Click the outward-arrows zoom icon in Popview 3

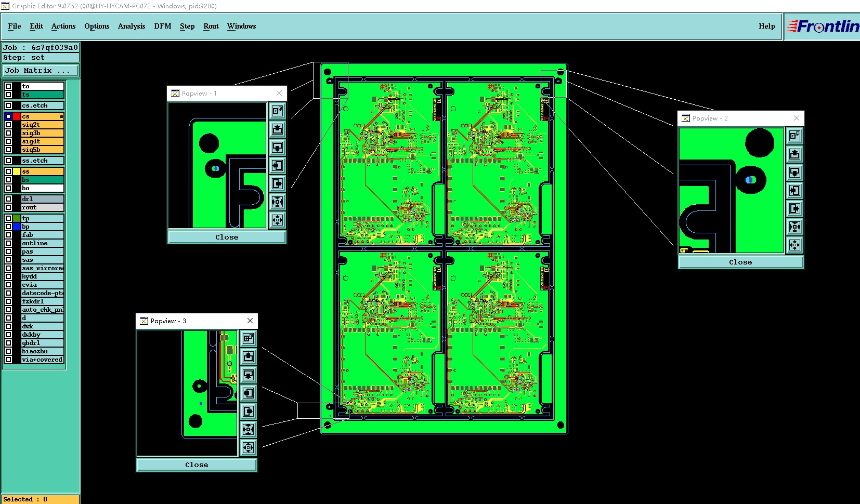[248, 447]
